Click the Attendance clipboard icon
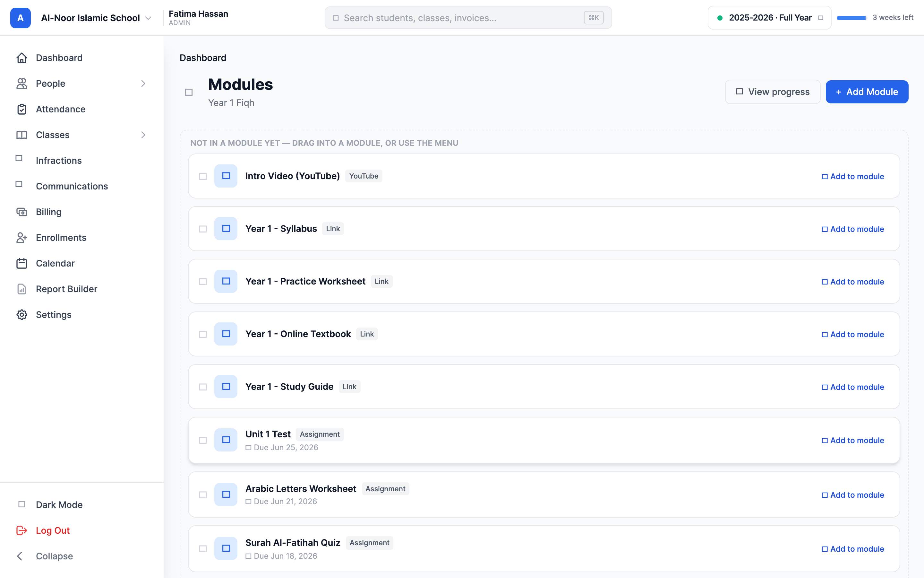Screen dimensions: 924x578 click(x=22, y=109)
